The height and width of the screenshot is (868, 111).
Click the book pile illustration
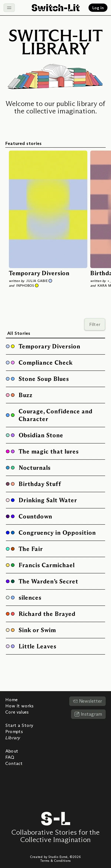point(55,77)
